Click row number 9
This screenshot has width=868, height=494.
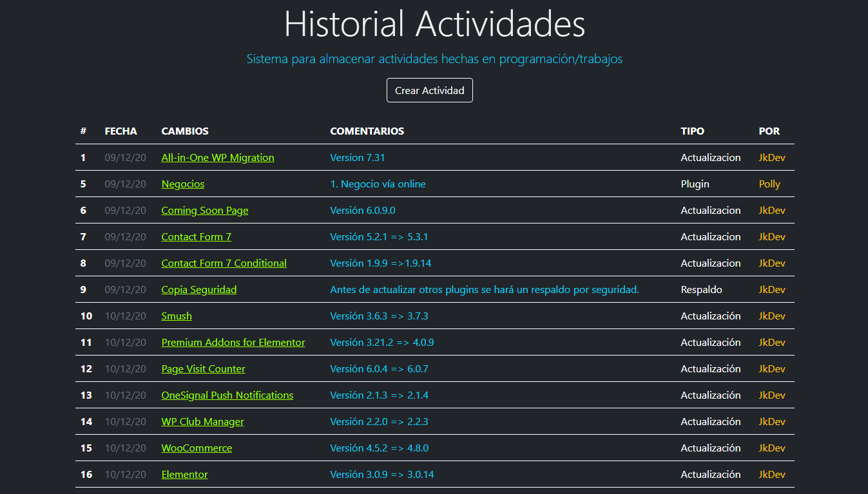coord(83,290)
